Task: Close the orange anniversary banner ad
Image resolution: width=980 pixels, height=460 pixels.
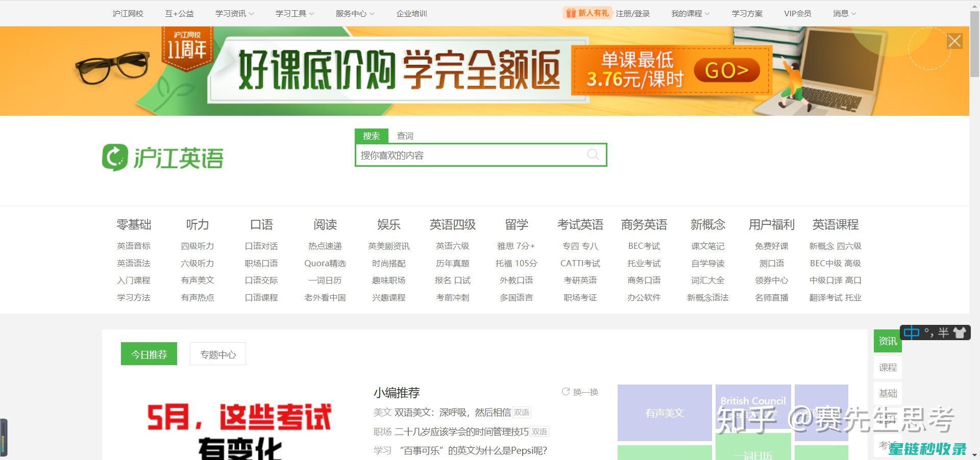Action: 954,41
